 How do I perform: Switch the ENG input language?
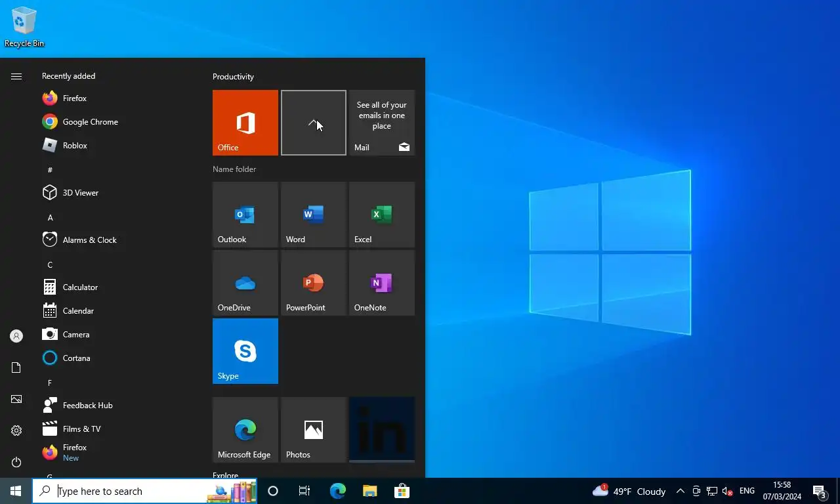(747, 491)
